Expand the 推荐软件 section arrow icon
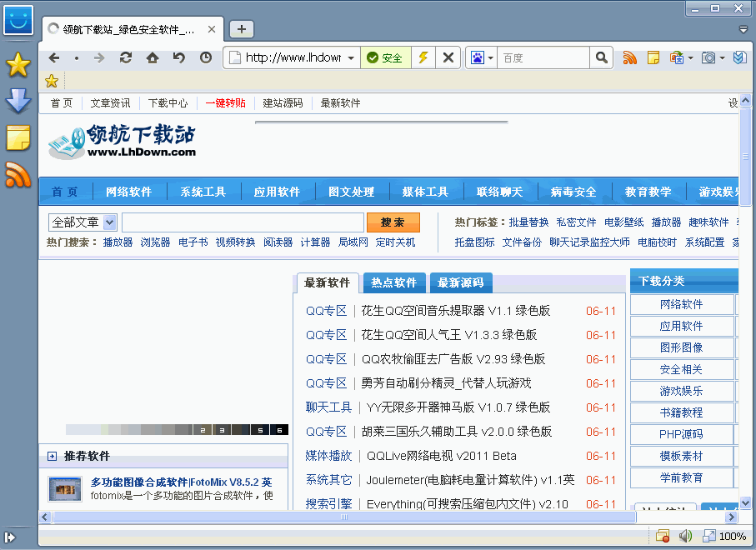 point(52,456)
